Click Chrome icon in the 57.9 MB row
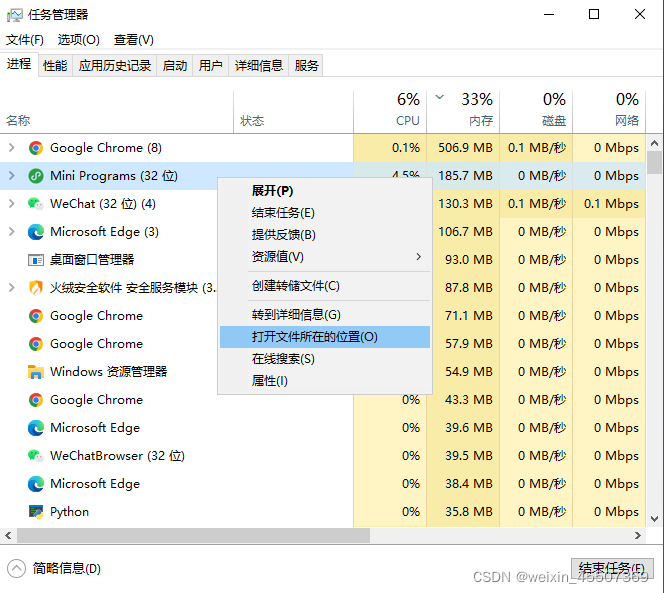664x593 pixels. pos(36,344)
